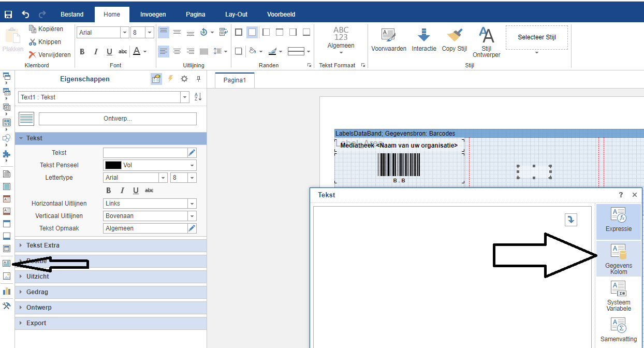Click the Save icon in title bar
644x348 pixels.
[8, 15]
